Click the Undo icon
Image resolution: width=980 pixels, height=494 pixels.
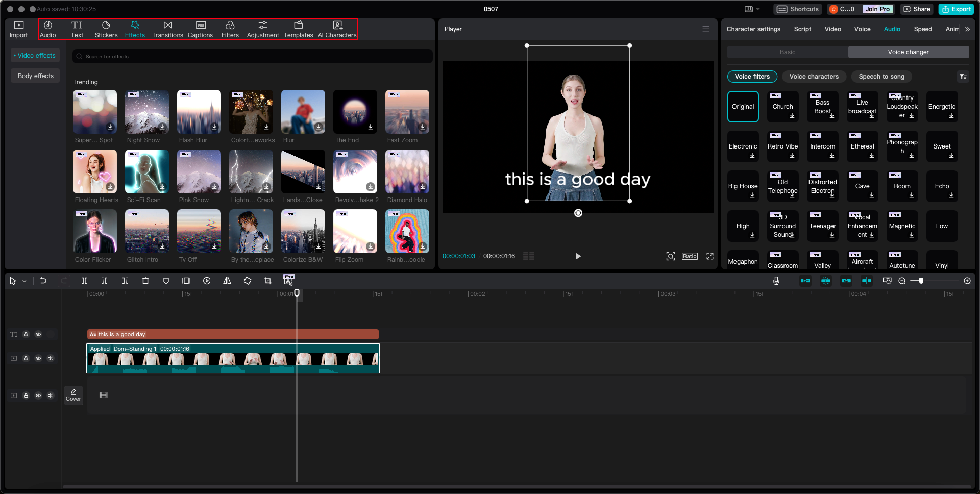pos(43,281)
